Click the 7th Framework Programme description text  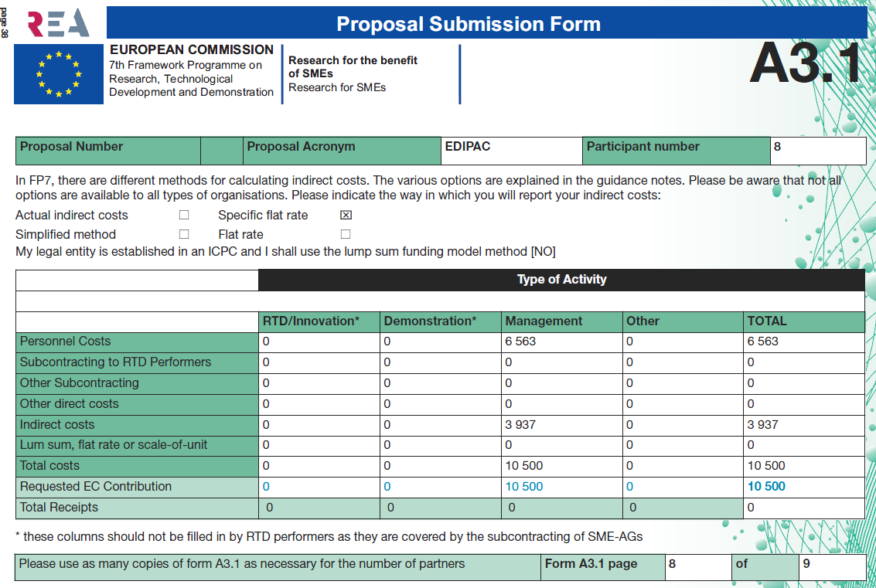coord(191,79)
